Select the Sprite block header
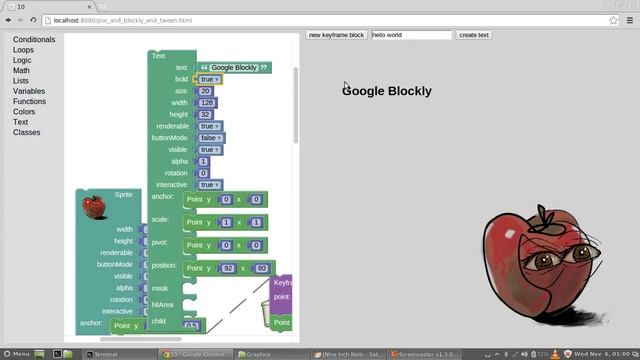The height and width of the screenshot is (360, 640). point(123,195)
